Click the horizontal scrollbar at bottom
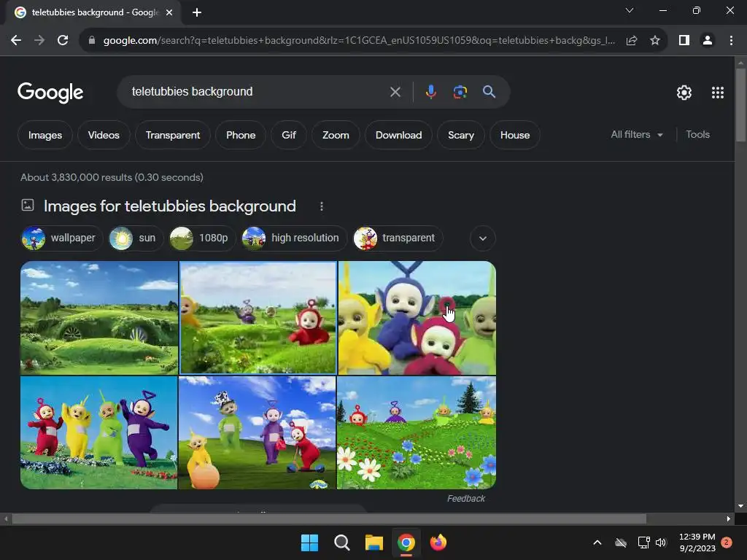Screen dimensions: 747x560 click(x=329, y=518)
